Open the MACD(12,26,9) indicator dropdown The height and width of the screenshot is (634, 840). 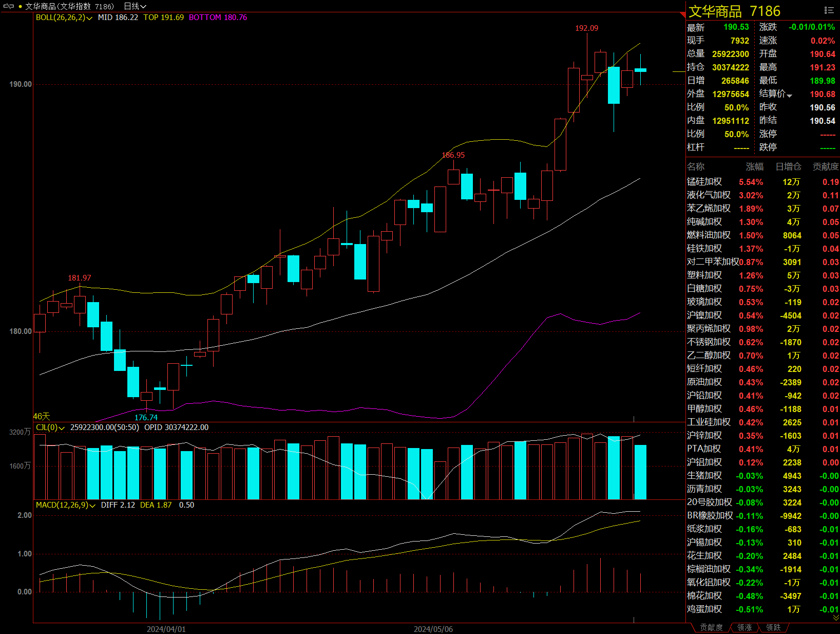66,505
